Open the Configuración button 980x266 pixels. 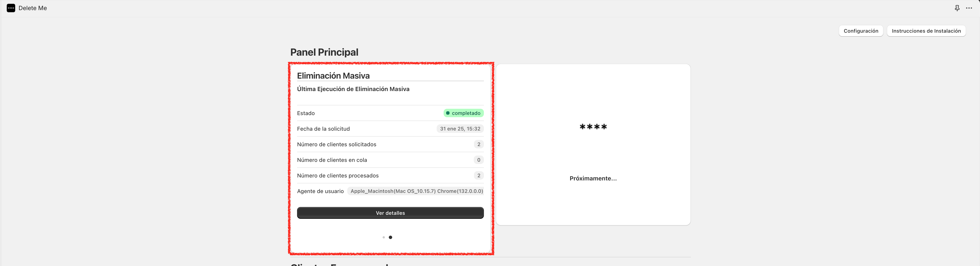click(861, 31)
